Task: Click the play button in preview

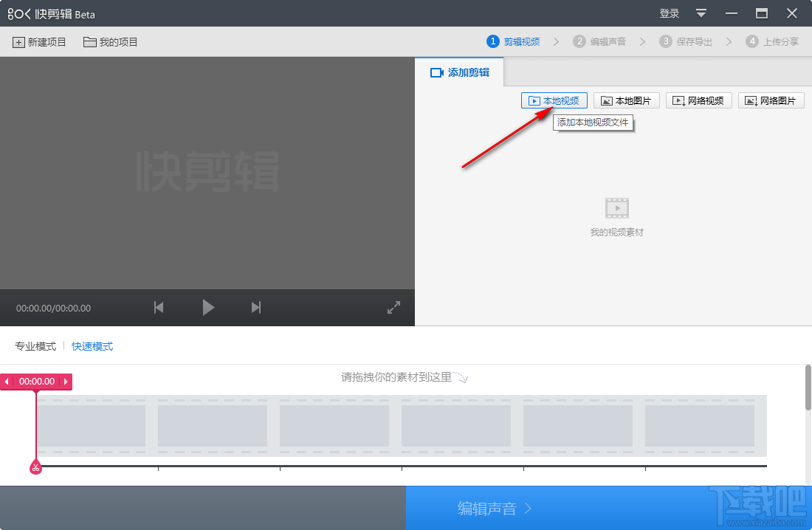Action: point(208,307)
